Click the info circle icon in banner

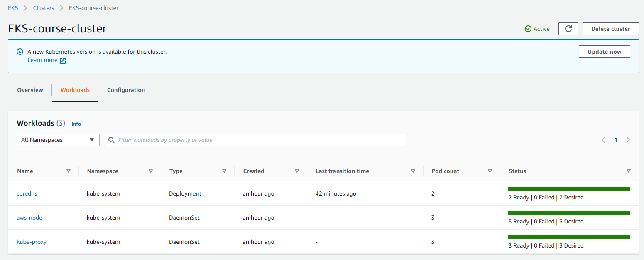pyautogui.click(x=20, y=52)
